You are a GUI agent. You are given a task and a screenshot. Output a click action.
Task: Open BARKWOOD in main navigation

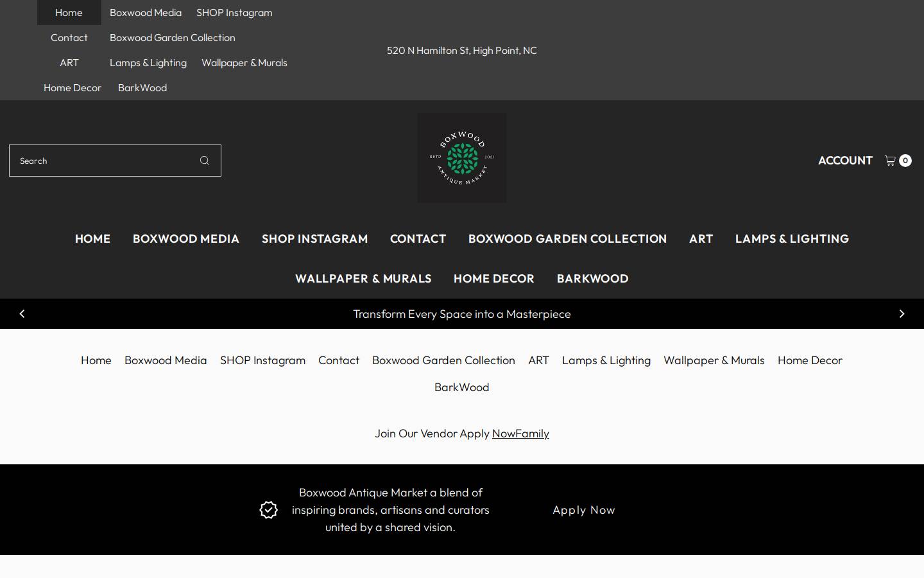593,279
